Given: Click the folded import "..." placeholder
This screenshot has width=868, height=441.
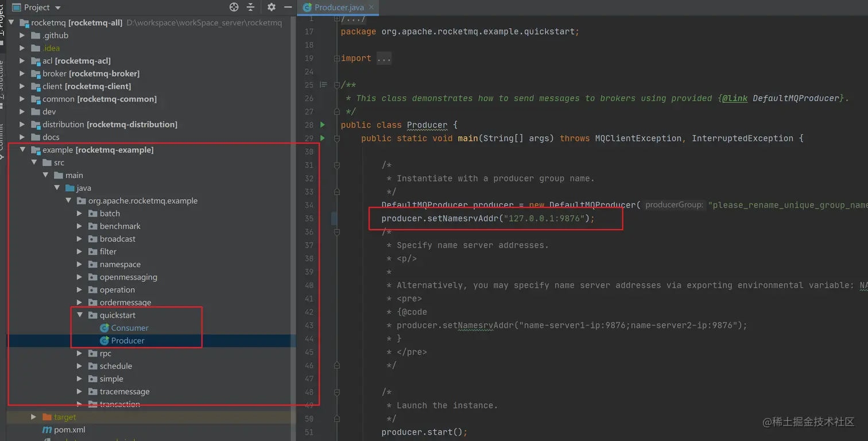Looking at the screenshot, I should (384, 58).
